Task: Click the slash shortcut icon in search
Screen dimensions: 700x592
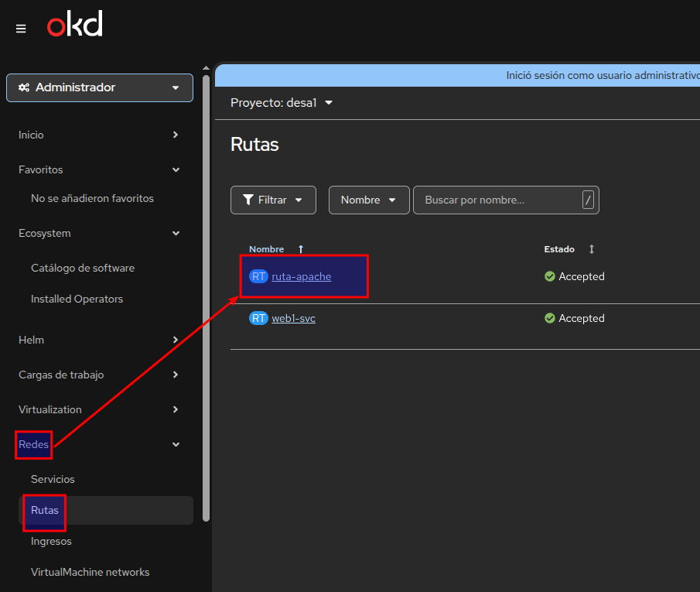Action: tap(588, 200)
